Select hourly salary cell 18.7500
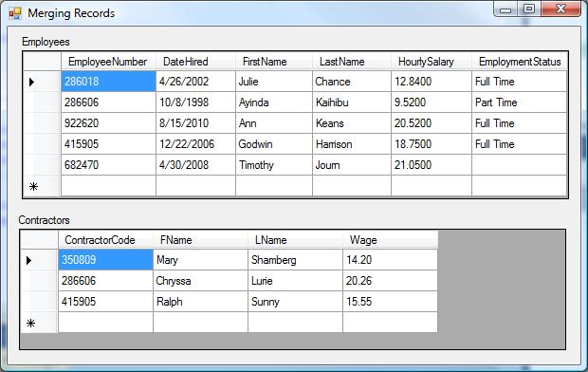 [432, 143]
